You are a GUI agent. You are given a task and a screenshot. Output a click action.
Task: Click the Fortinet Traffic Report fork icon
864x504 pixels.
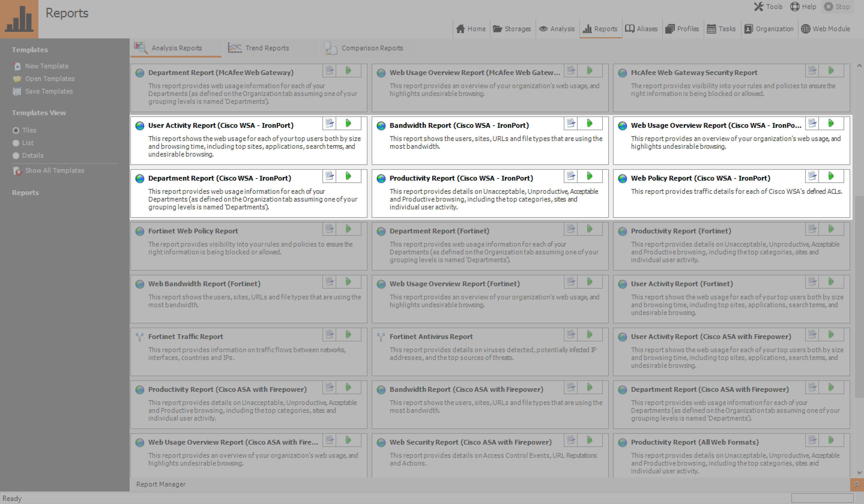(x=140, y=337)
